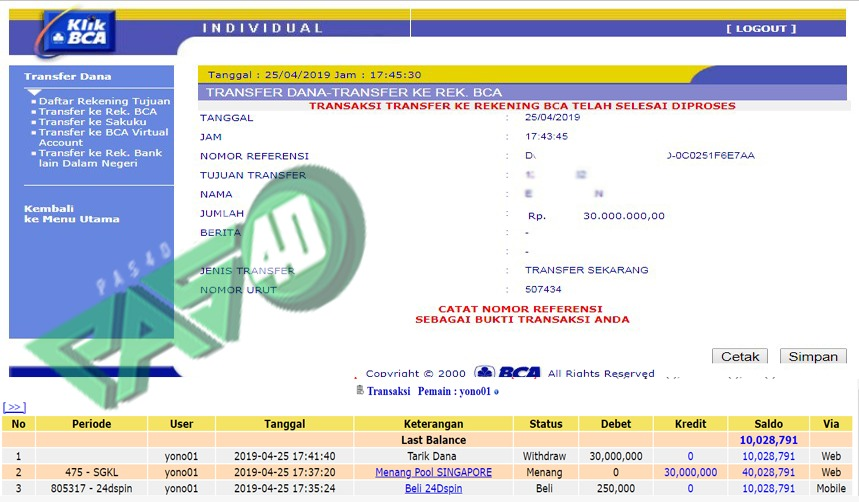Click timestamp 2019-04-25 17:41:40
Viewport: 859px width, 502px height.
pyautogui.click(x=284, y=456)
